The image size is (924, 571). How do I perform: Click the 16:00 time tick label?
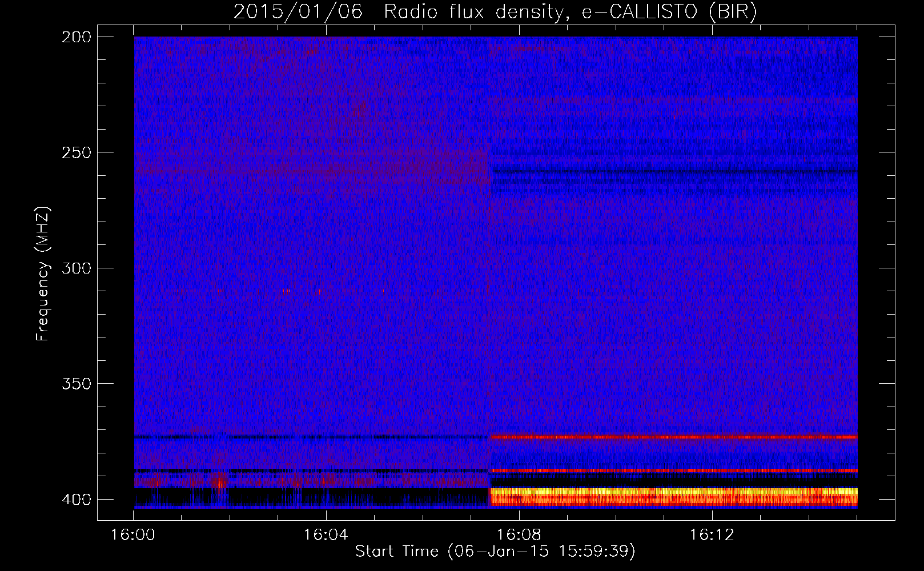[132, 535]
